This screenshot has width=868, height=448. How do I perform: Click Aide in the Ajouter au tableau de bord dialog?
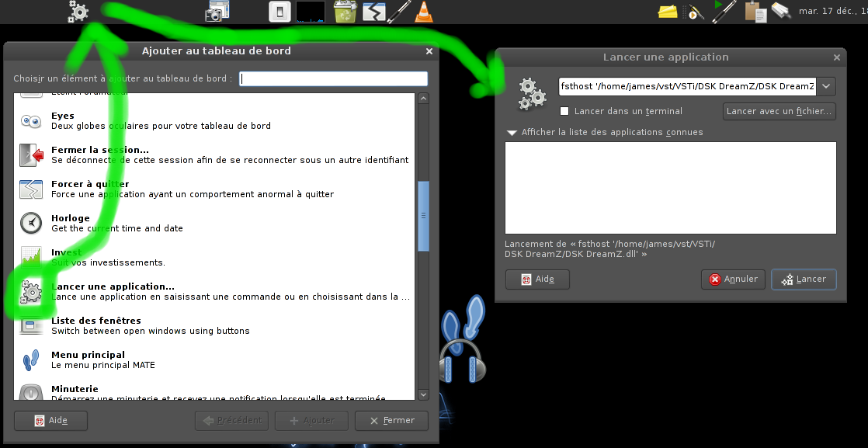[x=50, y=420]
